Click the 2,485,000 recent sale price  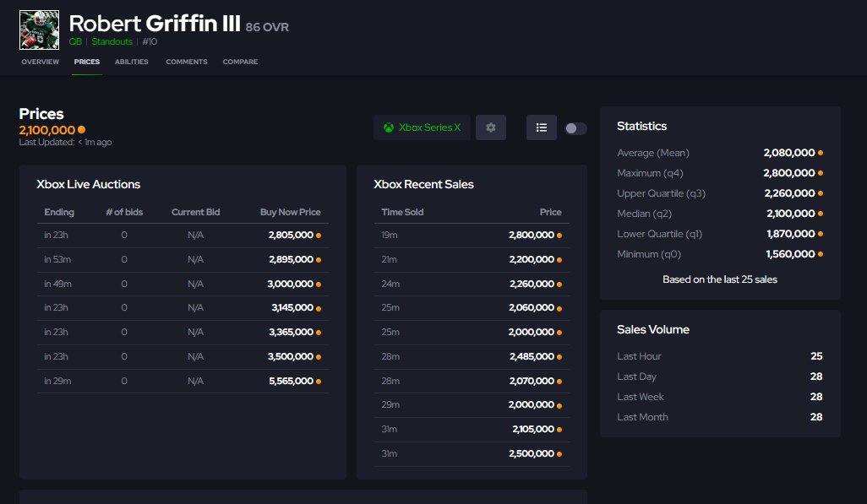532,356
